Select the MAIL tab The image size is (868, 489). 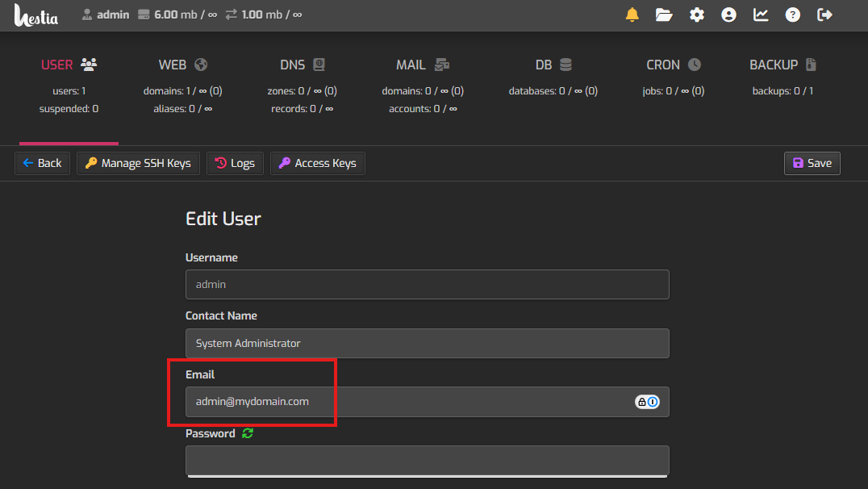pos(422,65)
